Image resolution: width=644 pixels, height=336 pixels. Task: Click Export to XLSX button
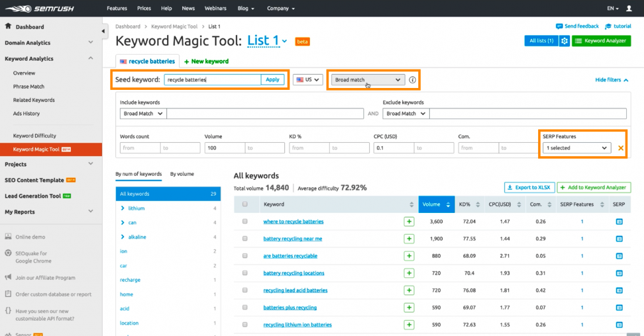point(529,187)
